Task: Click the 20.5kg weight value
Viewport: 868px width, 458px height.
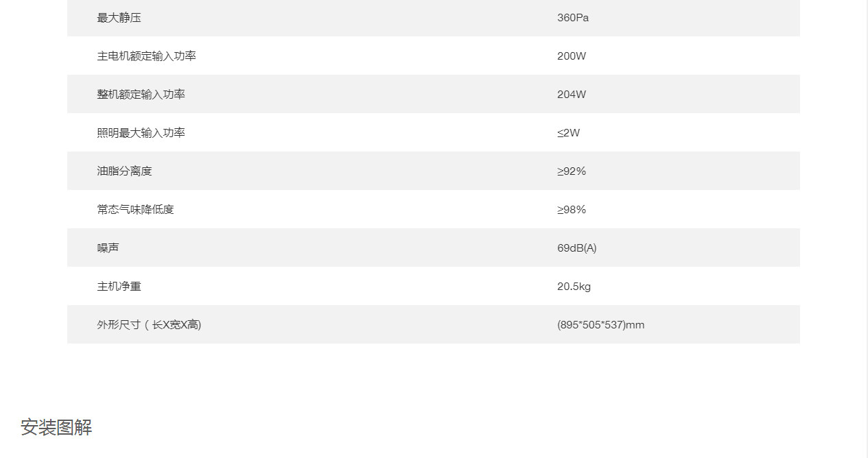Action: click(574, 287)
